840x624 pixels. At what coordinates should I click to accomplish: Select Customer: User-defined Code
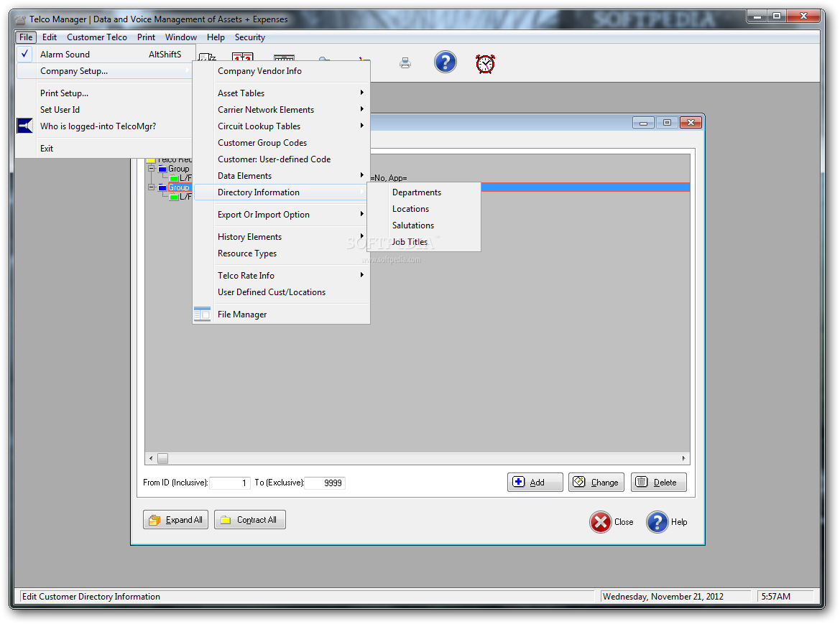tap(281, 159)
